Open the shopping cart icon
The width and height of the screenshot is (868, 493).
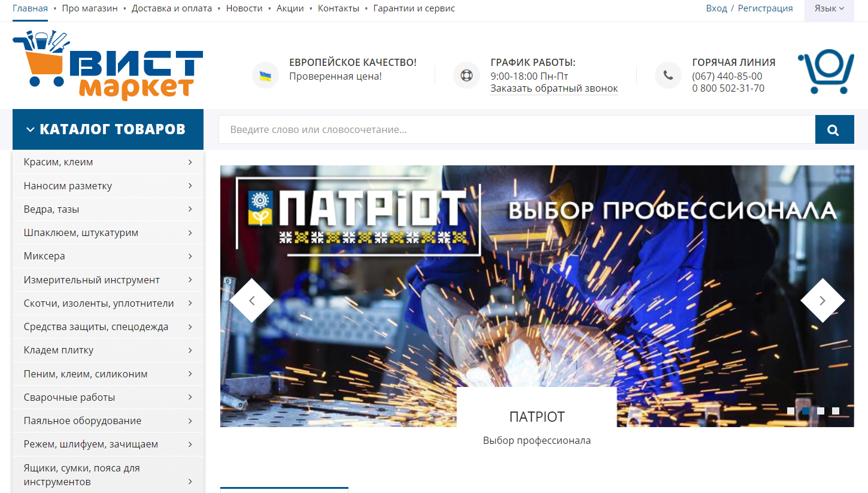(x=825, y=72)
